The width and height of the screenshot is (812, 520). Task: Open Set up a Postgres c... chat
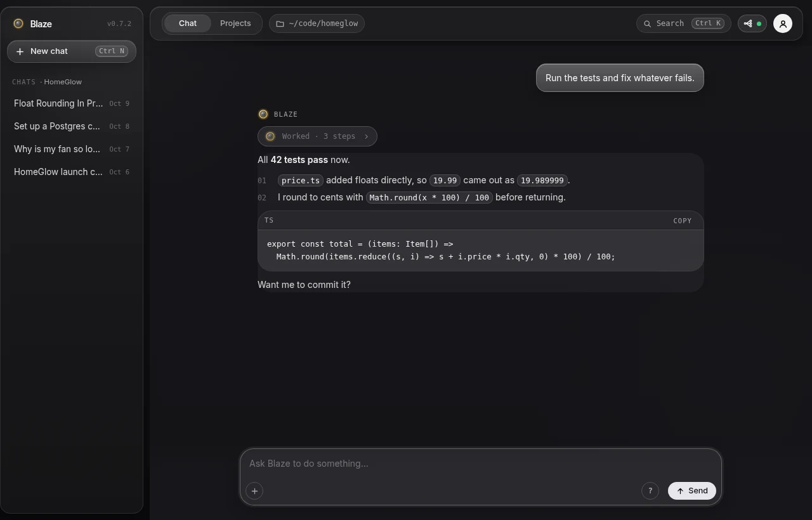click(x=72, y=126)
